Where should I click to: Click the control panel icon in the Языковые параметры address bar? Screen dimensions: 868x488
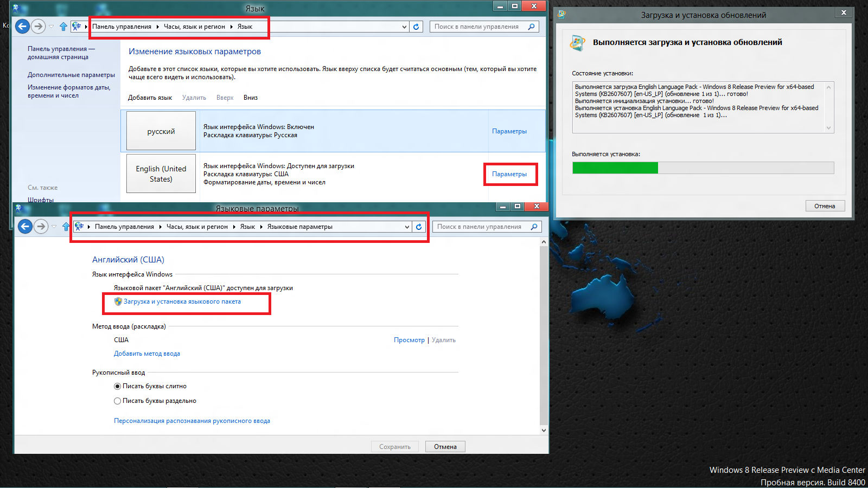click(x=79, y=227)
